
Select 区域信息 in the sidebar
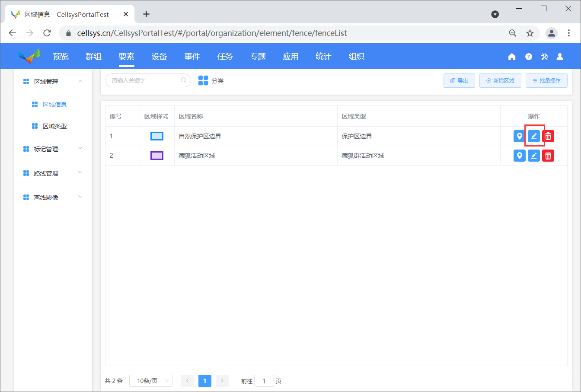[55, 105]
